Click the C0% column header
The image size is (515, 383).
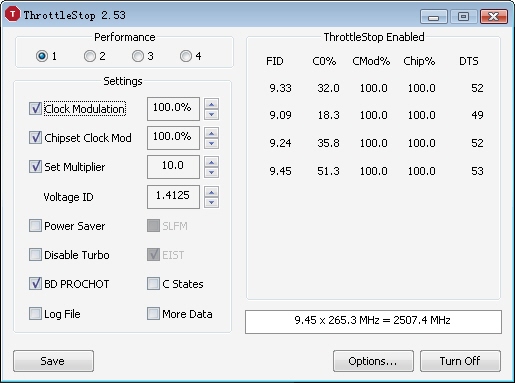point(324,61)
